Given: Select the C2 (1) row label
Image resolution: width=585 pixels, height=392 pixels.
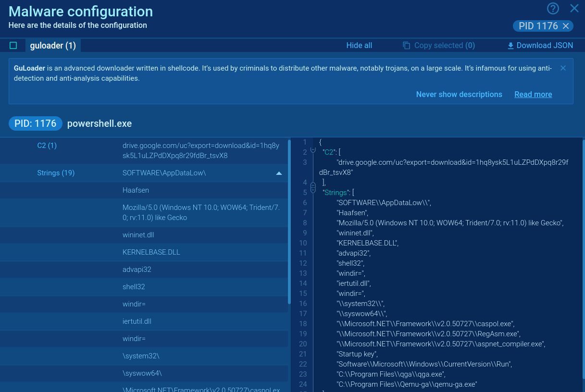Looking at the screenshot, I should pos(47,146).
